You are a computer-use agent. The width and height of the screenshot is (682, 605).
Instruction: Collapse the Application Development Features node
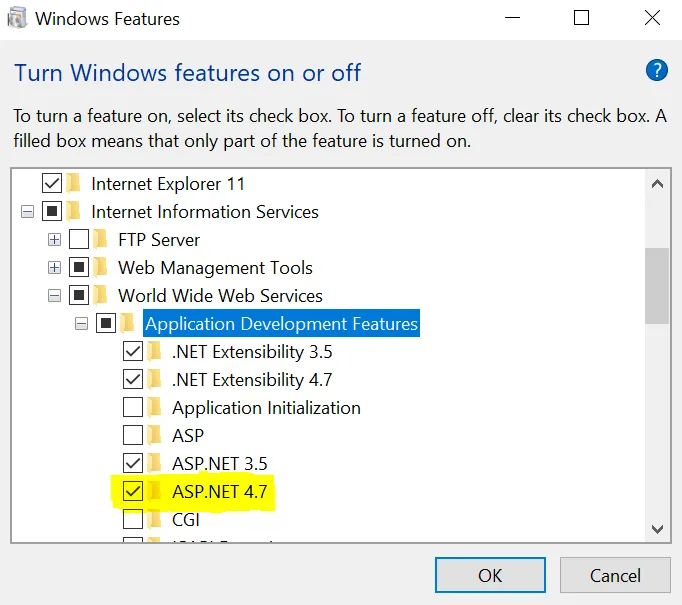click(81, 324)
